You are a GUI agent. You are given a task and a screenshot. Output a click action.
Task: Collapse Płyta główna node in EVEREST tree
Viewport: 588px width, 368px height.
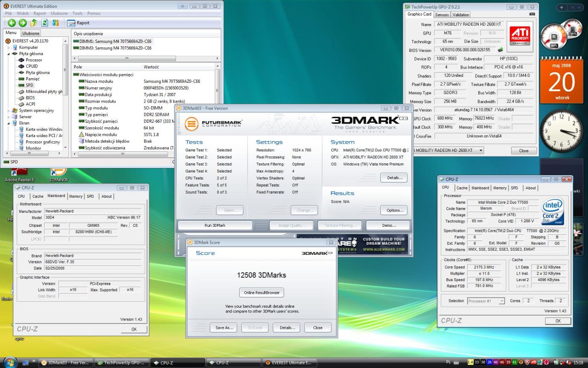[9, 54]
